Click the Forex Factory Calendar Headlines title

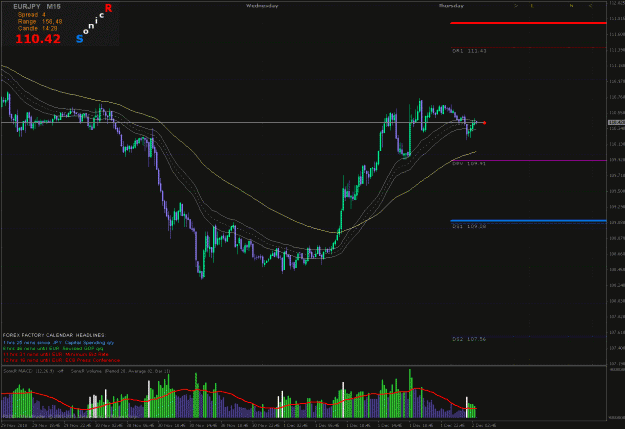click(x=54, y=335)
